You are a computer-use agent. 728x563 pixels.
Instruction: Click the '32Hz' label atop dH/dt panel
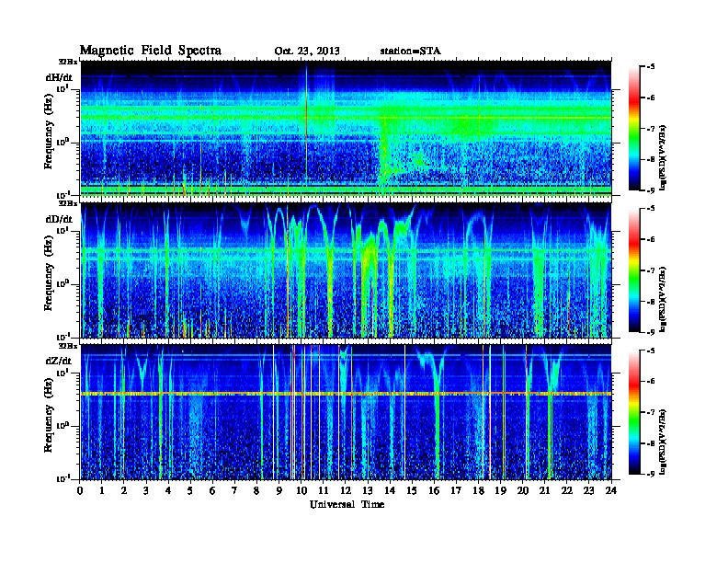[68, 62]
